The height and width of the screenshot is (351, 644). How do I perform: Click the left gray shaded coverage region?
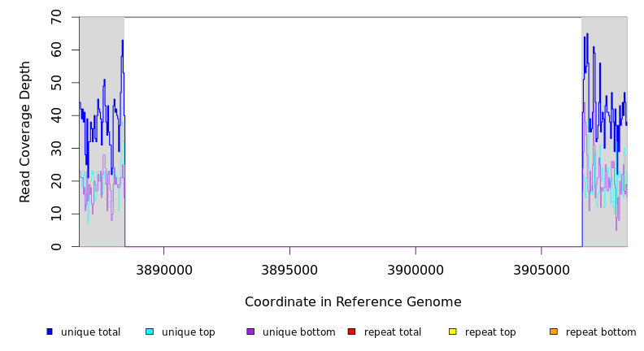pos(102,49)
